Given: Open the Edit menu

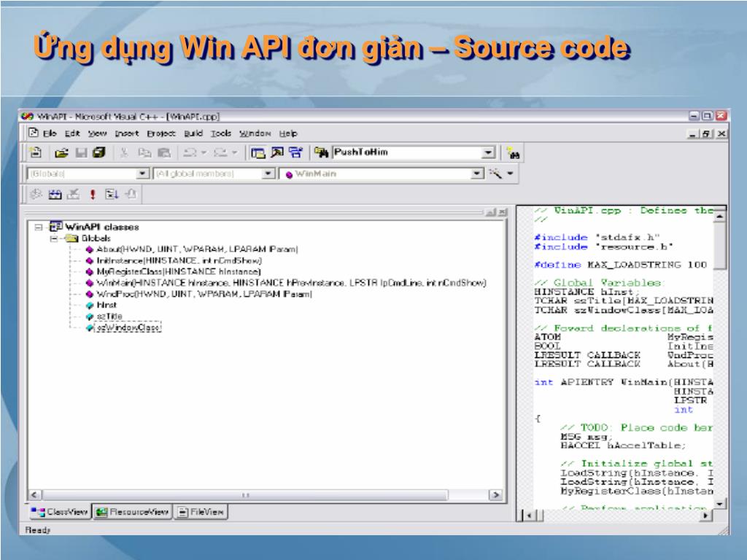Looking at the screenshot, I should 72,133.
